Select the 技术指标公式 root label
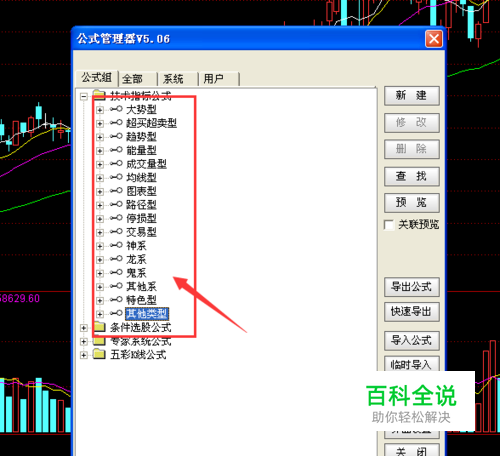Image resolution: width=500 pixels, height=456 pixels. click(x=141, y=96)
